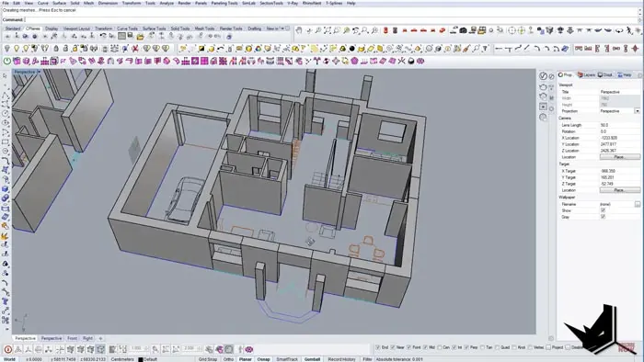Click the circle icon at the panel sidebar top
This screenshot has width=644, height=362.
(543, 76)
